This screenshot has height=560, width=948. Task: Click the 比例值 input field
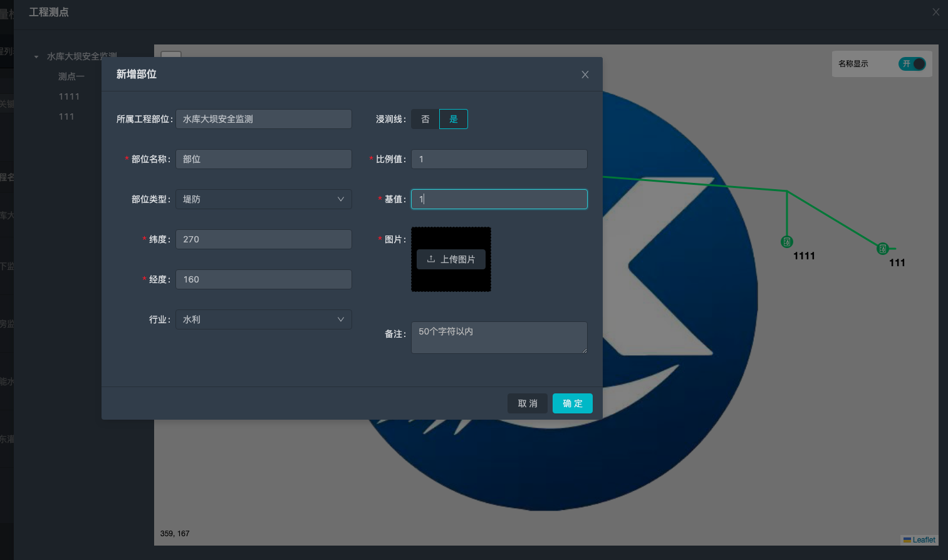(x=499, y=159)
